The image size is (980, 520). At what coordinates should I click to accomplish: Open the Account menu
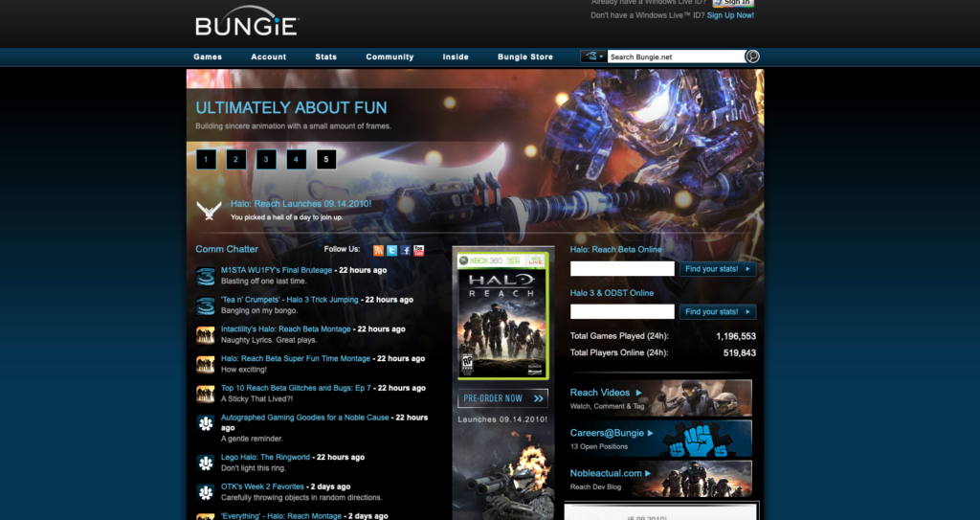pyautogui.click(x=269, y=57)
